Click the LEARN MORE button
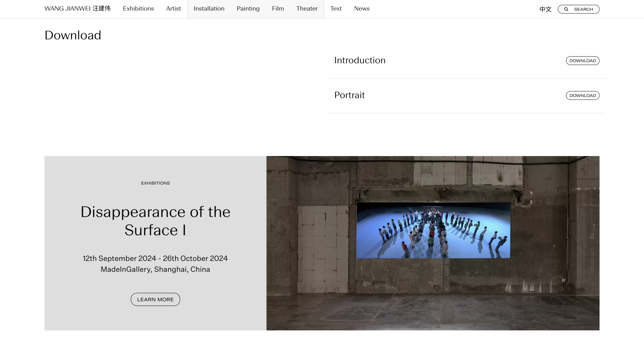This screenshot has width=644, height=354. coord(155,299)
